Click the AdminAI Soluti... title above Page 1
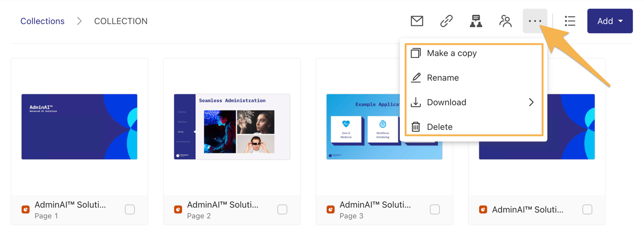Screen dimensions: 644x234 [70, 205]
